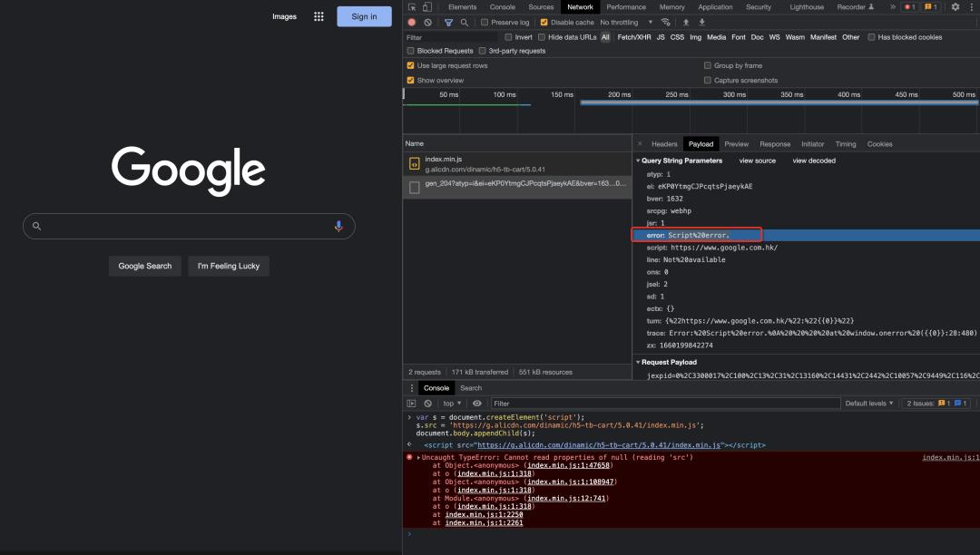Open DevTools settings gear
The width and height of the screenshot is (980, 555).
955,7
